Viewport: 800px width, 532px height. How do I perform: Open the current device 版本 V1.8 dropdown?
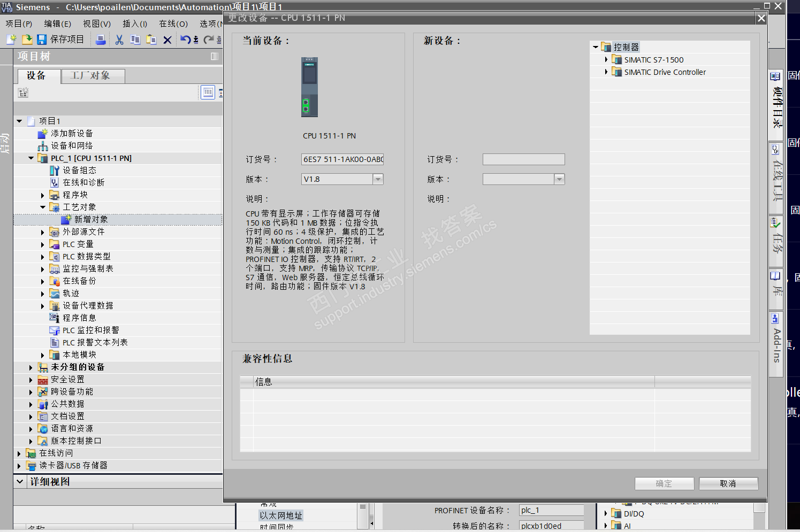pyautogui.click(x=378, y=179)
